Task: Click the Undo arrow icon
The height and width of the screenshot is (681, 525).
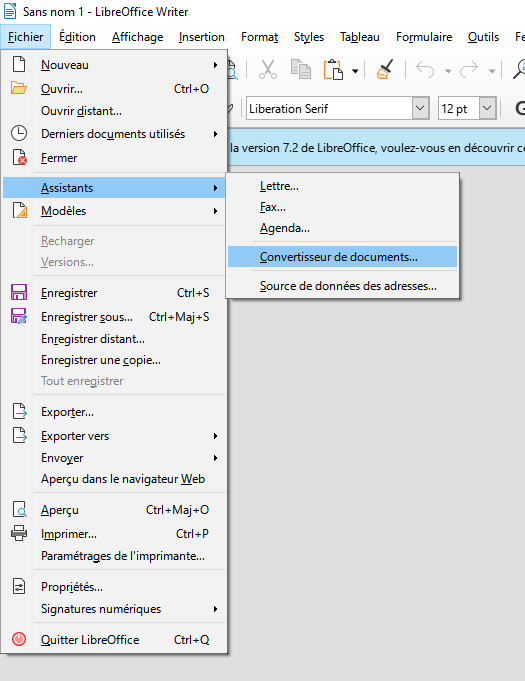Action: click(425, 69)
